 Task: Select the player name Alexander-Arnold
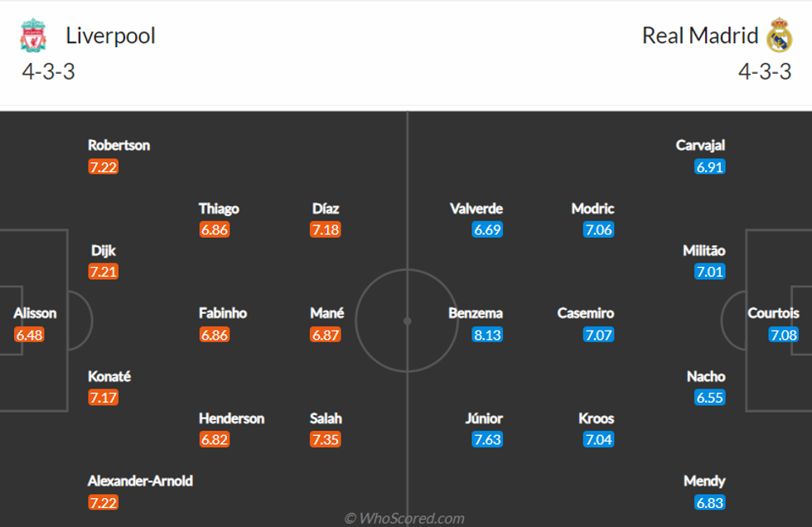pyautogui.click(x=140, y=481)
